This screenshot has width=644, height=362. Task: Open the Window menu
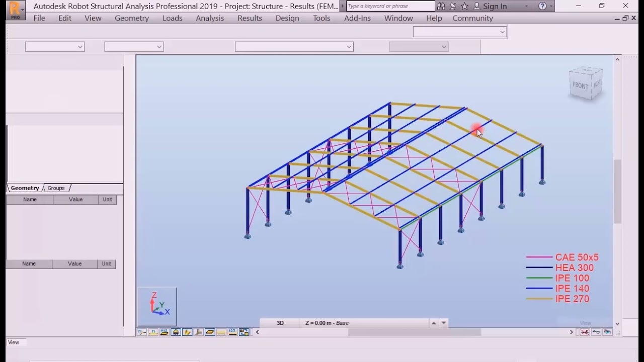398,18
